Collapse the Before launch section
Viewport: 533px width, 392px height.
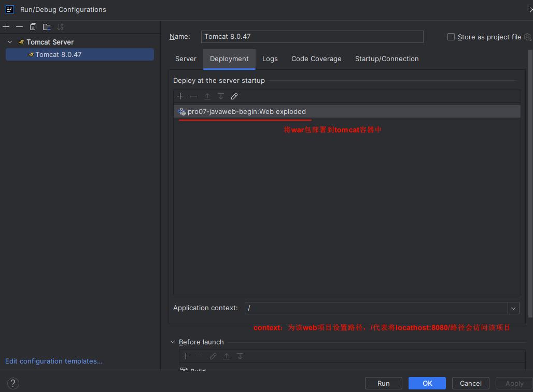(x=173, y=342)
